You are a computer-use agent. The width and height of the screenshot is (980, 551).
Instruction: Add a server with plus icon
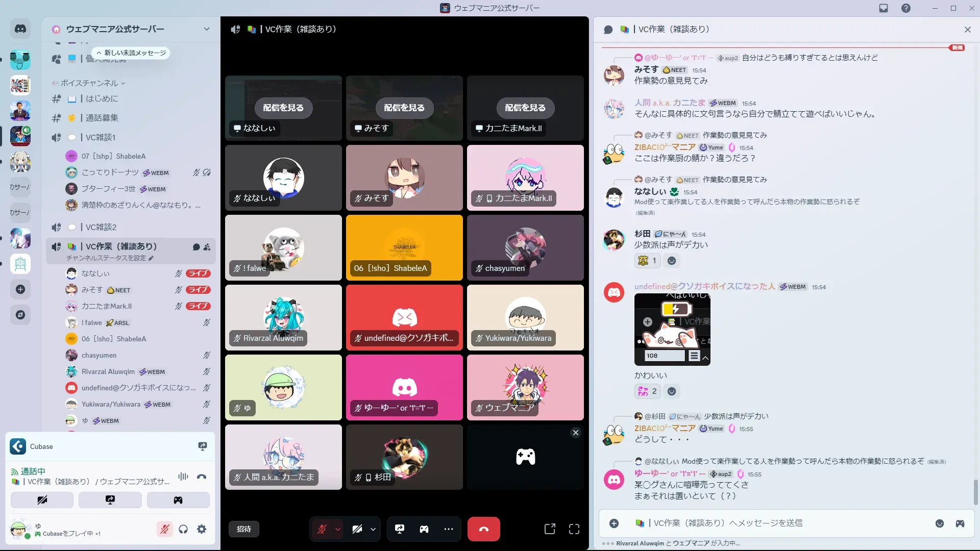[x=20, y=289]
